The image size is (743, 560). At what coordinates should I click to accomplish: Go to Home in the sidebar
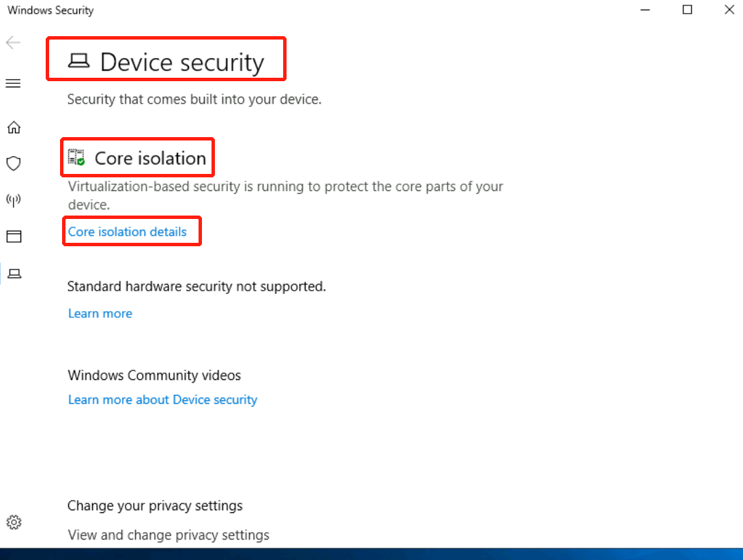[14, 128]
